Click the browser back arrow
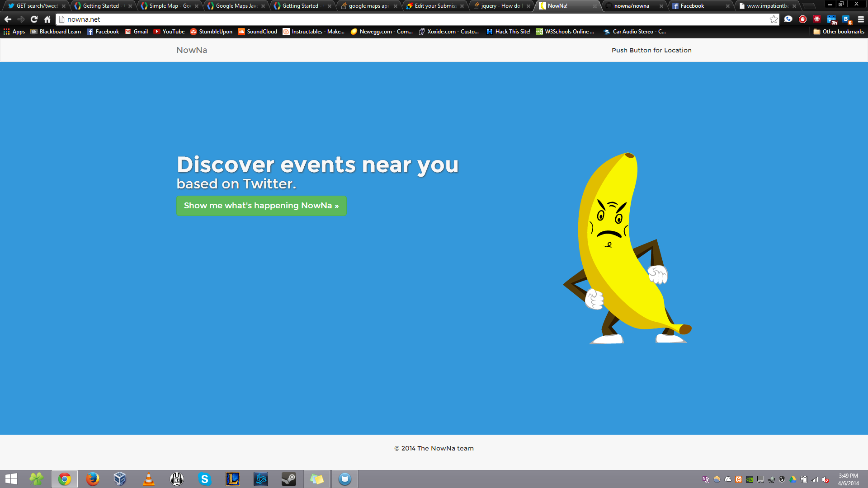This screenshot has height=488, width=868. pyautogui.click(x=8, y=19)
